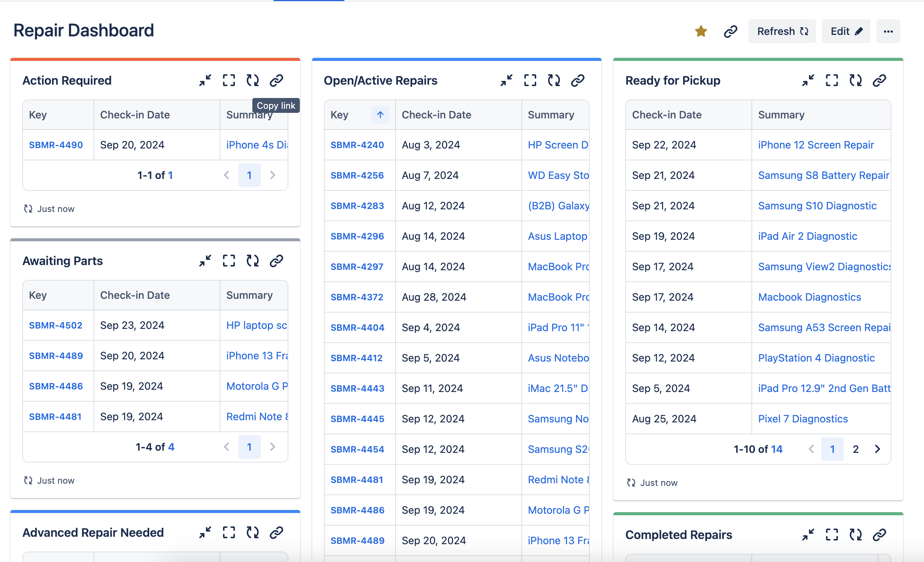Refresh the Advanced Repair Needed gadget
The image size is (924, 562).
(252, 532)
